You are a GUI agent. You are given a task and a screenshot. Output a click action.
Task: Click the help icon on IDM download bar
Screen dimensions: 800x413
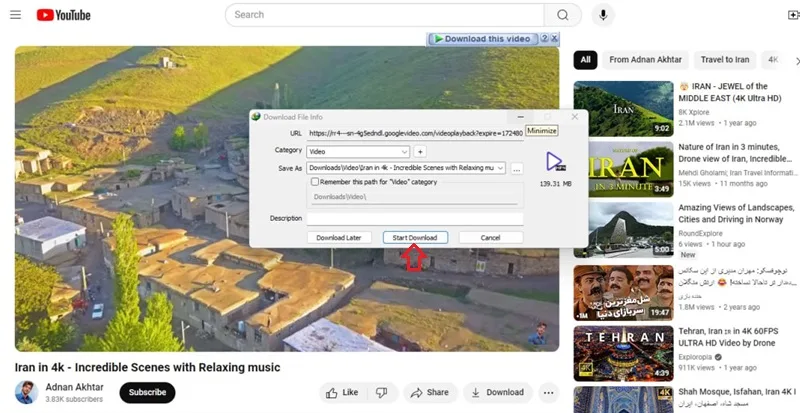pyautogui.click(x=544, y=38)
